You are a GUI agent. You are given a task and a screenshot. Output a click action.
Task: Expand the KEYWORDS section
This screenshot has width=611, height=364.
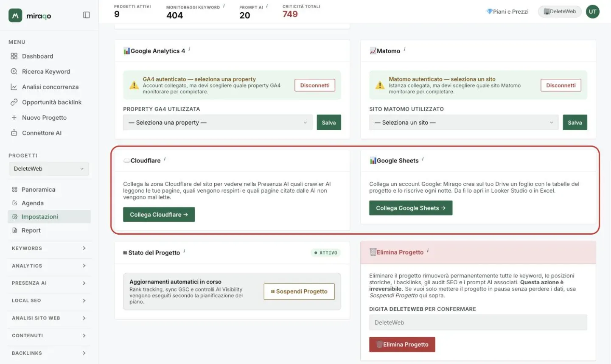[49, 248]
